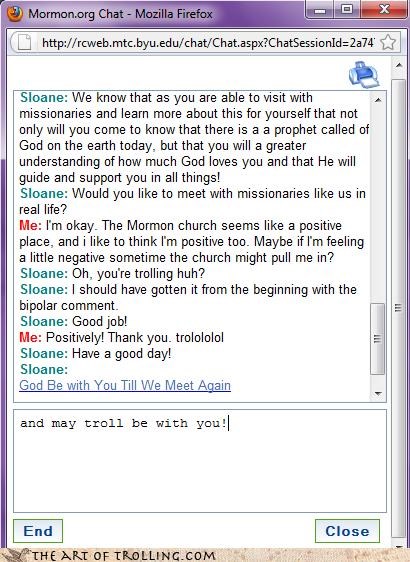Click outer page scrollbar up arrow
410x562 pixels.
[399, 65]
